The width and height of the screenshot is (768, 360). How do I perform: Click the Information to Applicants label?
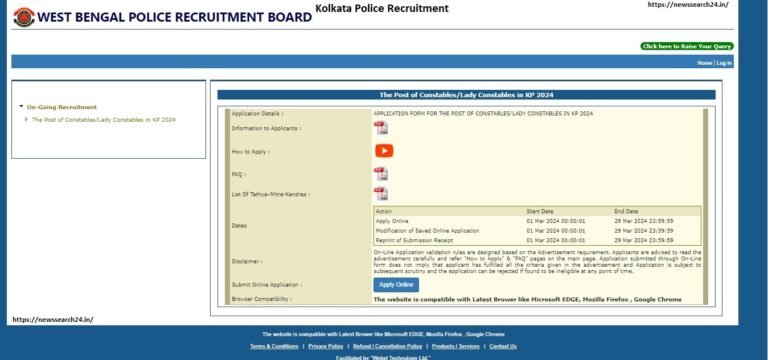[x=266, y=128]
